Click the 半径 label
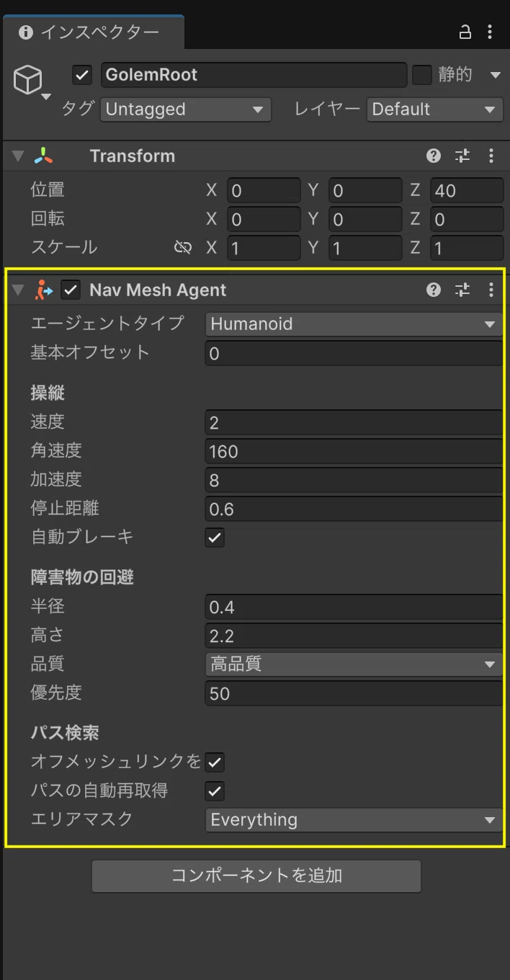Screen dimensions: 510x980 [48, 607]
